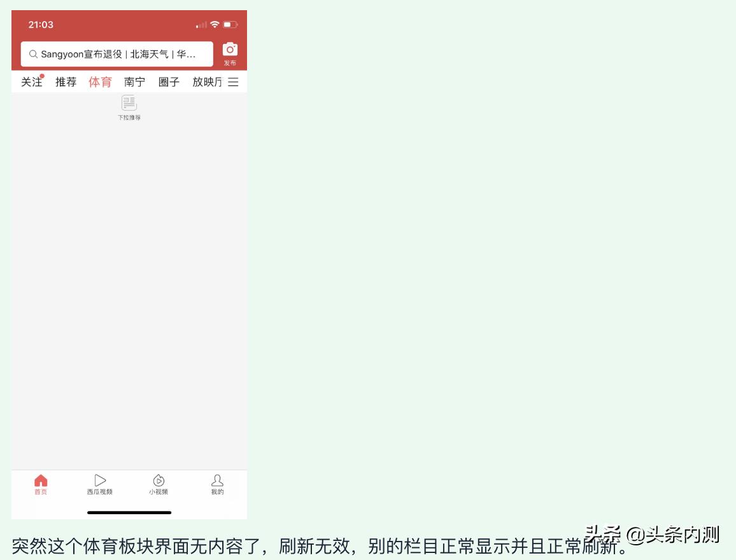This screenshot has width=736, height=560.
Task: Switch to the 体育 sports tab
Action: (x=100, y=81)
